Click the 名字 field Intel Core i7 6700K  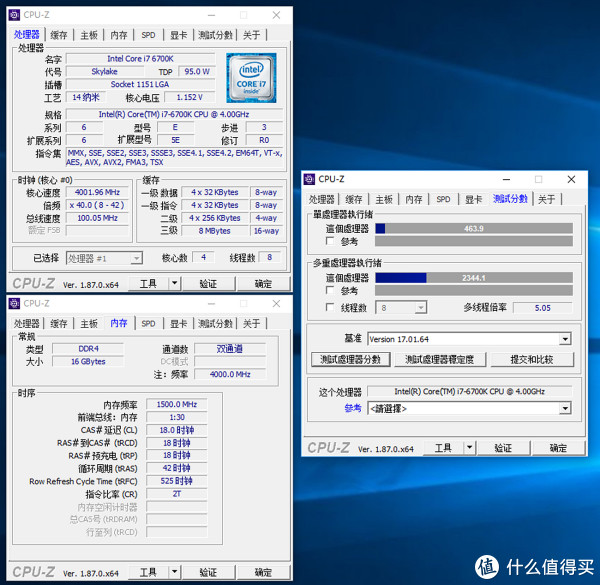tap(140, 59)
